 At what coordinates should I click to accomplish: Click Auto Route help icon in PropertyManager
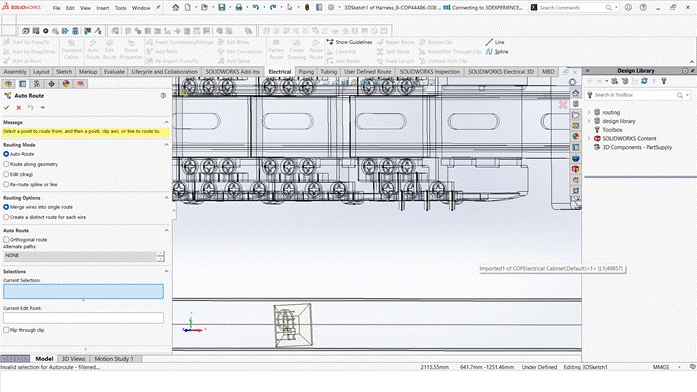(x=163, y=96)
